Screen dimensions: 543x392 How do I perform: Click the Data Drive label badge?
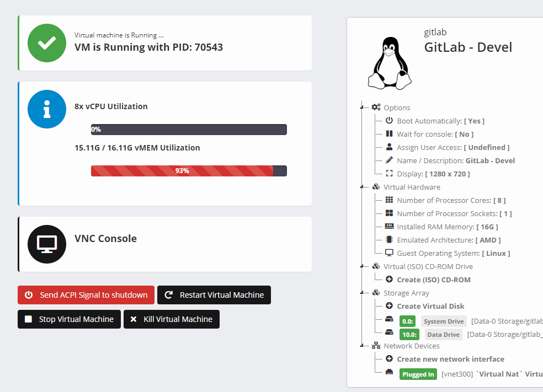point(443,334)
